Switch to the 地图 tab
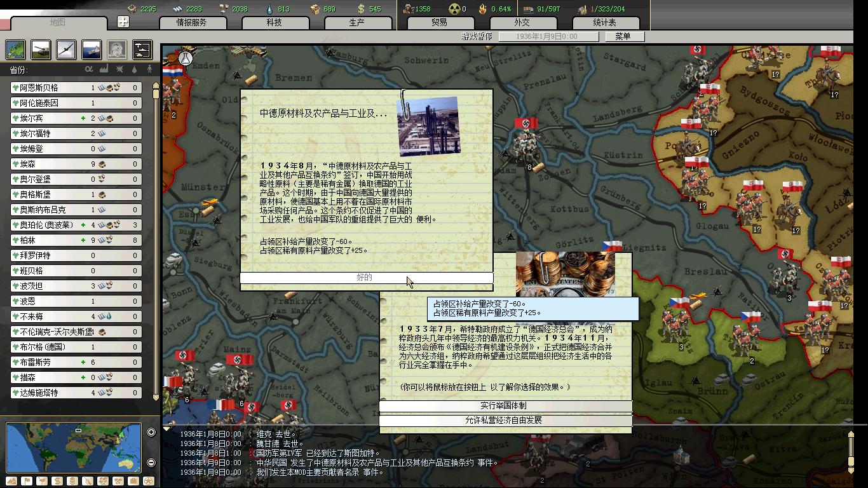868x488 pixels. click(x=58, y=23)
